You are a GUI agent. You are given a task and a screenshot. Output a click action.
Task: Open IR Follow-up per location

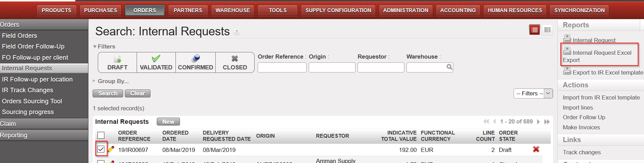coord(44,79)
